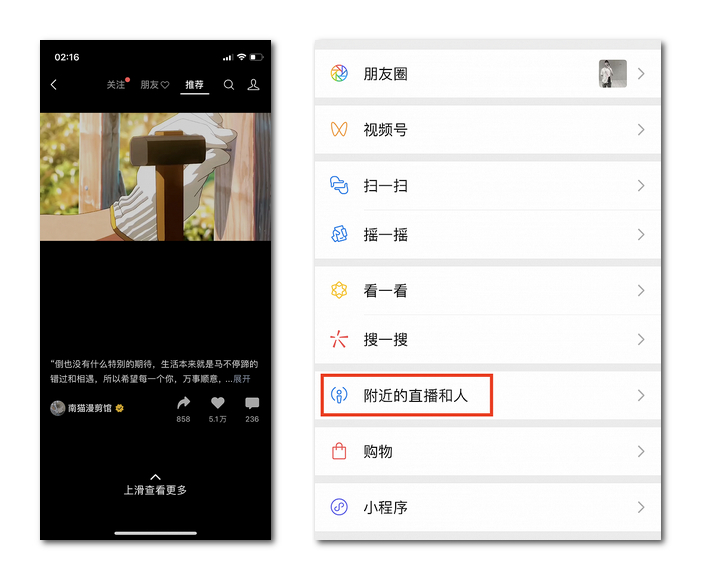Tap chevron on 视频号 row
The image size is (702, 581).
point(641,129)
